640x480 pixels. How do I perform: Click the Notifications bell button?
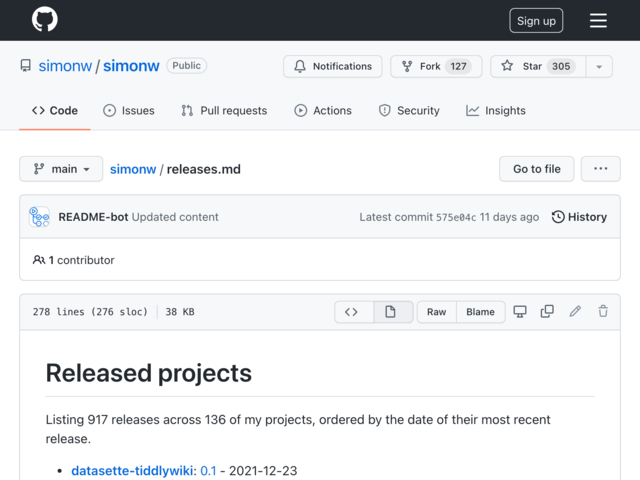click(333, 66)
